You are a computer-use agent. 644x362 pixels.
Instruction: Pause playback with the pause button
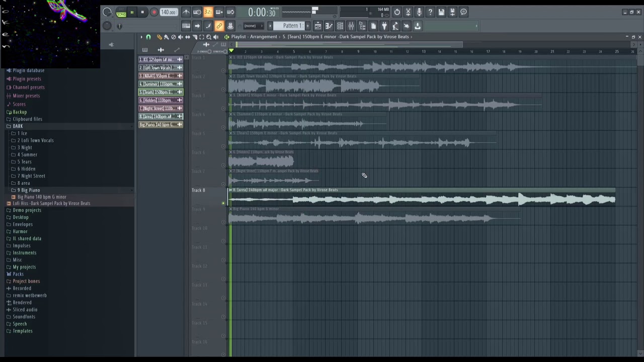tap(132, 12)
